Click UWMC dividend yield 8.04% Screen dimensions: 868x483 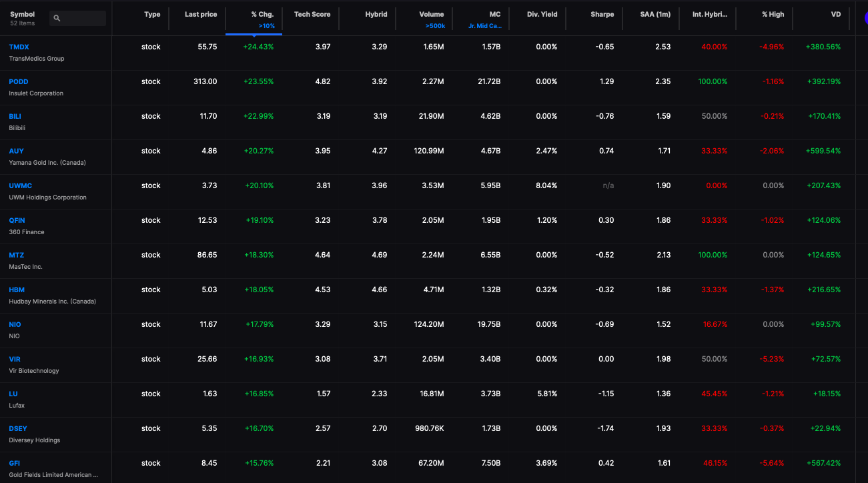[x=546, y=185]
